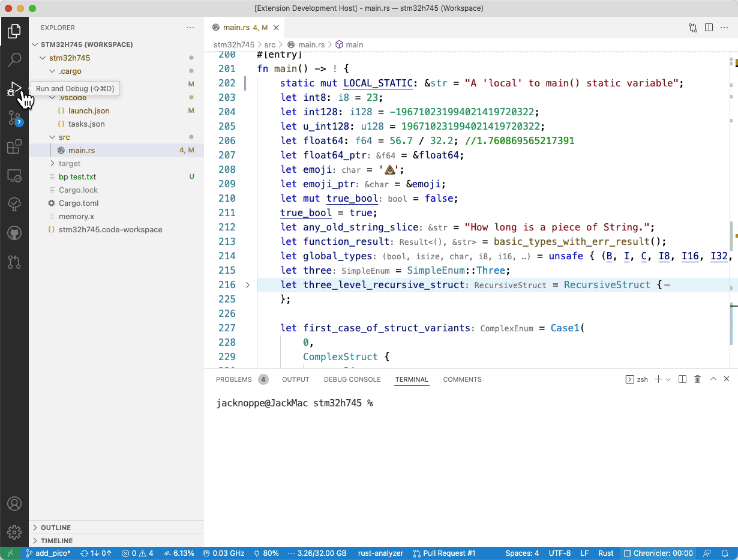
Task: Open Cargo.toml in the explorer
Action: [x=79, y=203]
